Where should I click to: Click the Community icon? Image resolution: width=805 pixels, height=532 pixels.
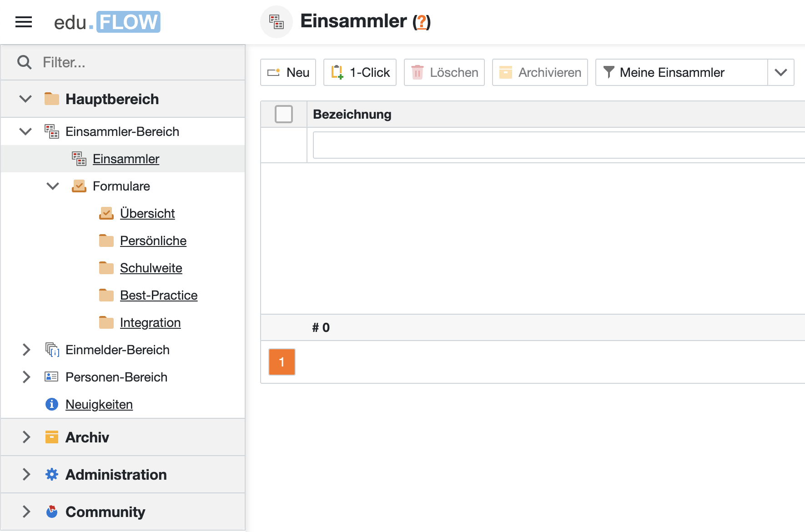tap(52, 512)
